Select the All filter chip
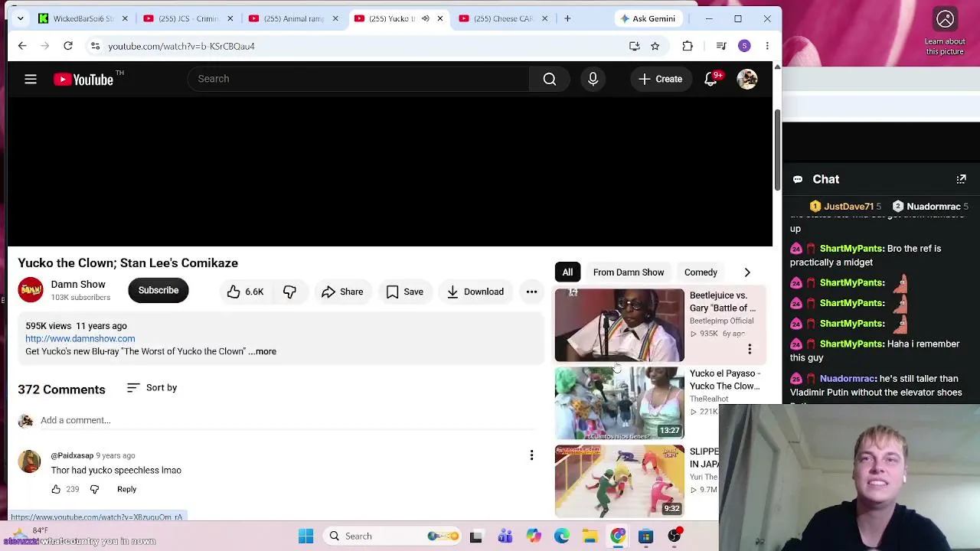The image size is (980, 551). [567, 272]
